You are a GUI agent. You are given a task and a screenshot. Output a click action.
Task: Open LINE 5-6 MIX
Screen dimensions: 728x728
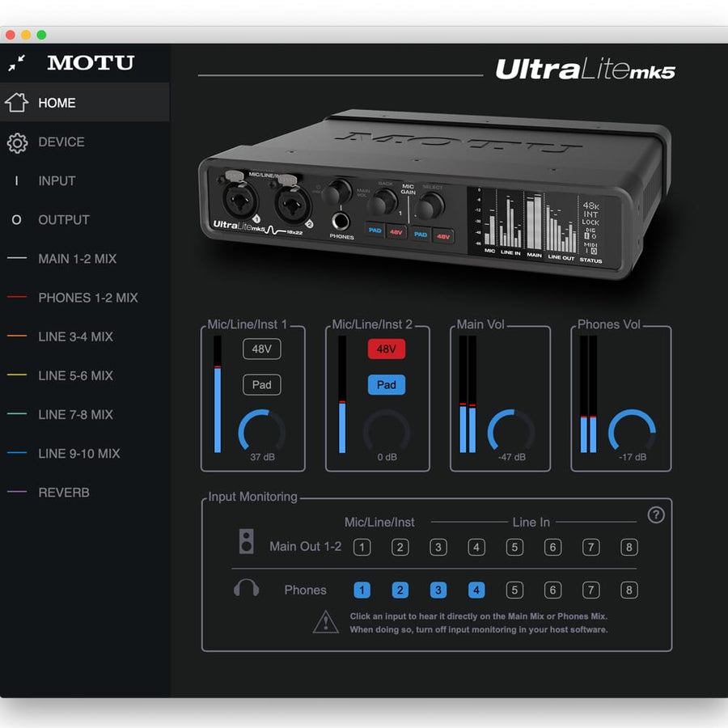(x=84, y=375)
